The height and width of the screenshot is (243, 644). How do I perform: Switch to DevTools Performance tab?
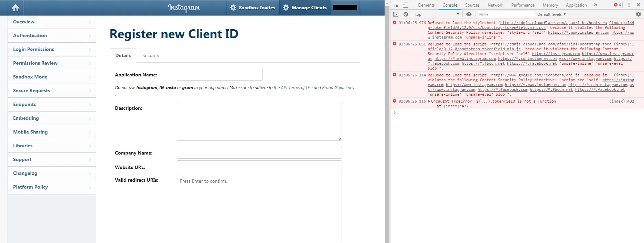click(x=523, y=5)
